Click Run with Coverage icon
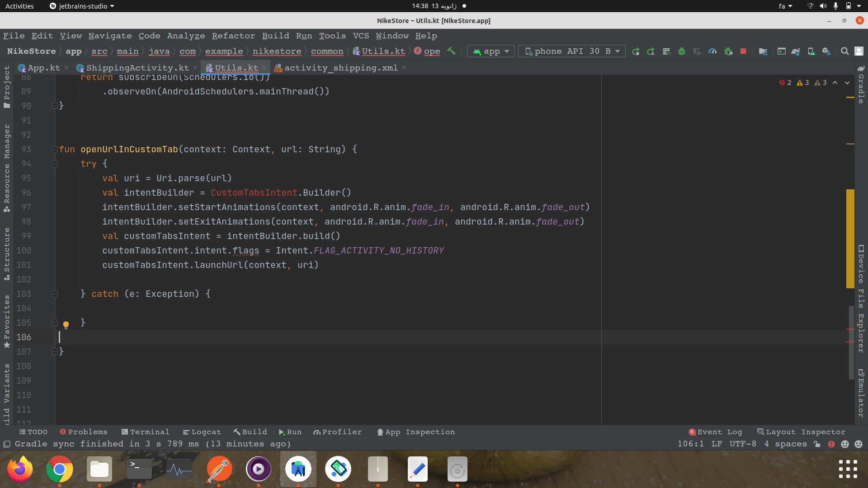The width and height of the screenshot is (868, 488). (697, 52)
